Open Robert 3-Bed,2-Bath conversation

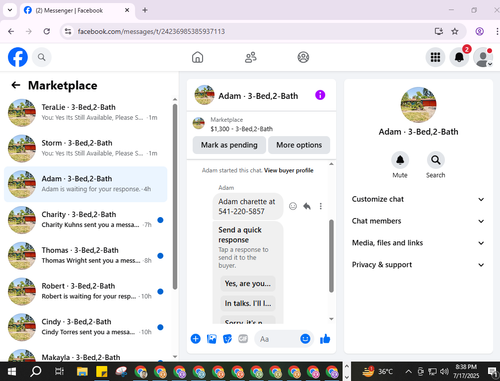(86, 291)
